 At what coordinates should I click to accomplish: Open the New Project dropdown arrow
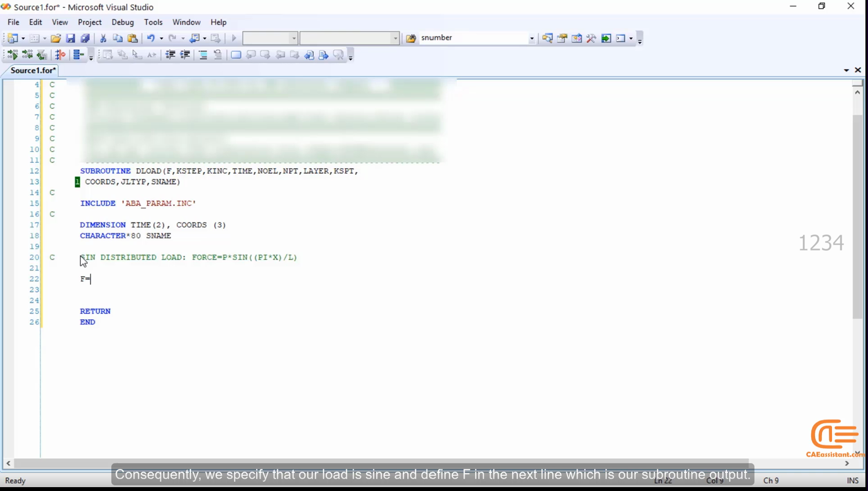pyautogui.click(x=23, y=39)
